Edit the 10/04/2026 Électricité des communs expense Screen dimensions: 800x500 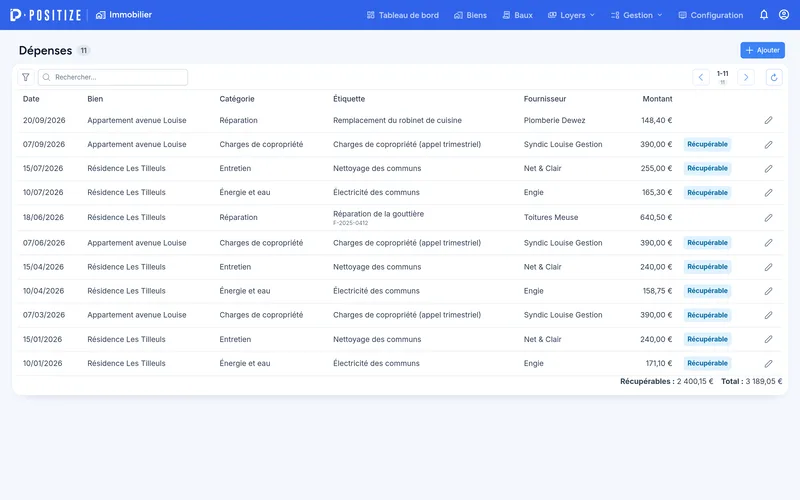(768, 291)
